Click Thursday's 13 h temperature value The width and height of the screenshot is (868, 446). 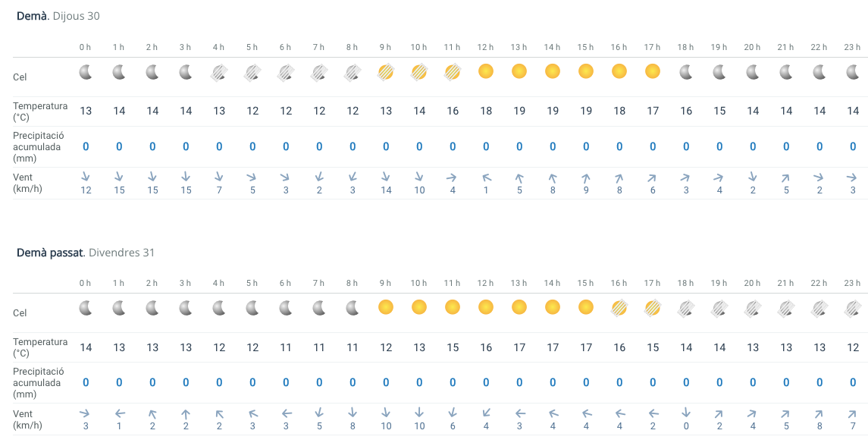(519, 111)
